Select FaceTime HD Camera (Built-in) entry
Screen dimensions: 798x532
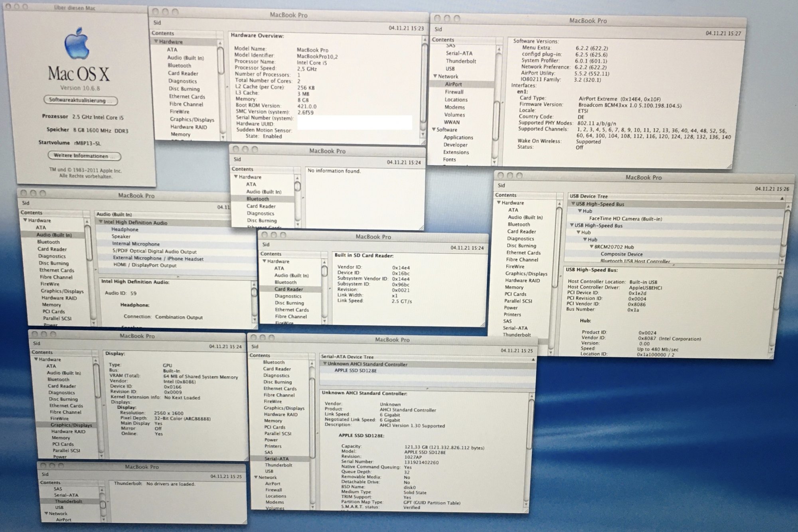(625, 219)
